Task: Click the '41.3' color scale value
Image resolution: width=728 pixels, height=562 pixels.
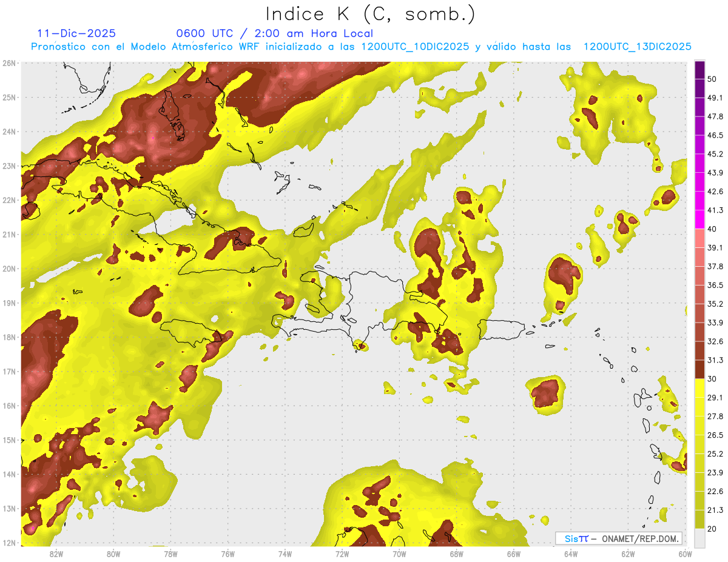Action: [x=716, y=210]
